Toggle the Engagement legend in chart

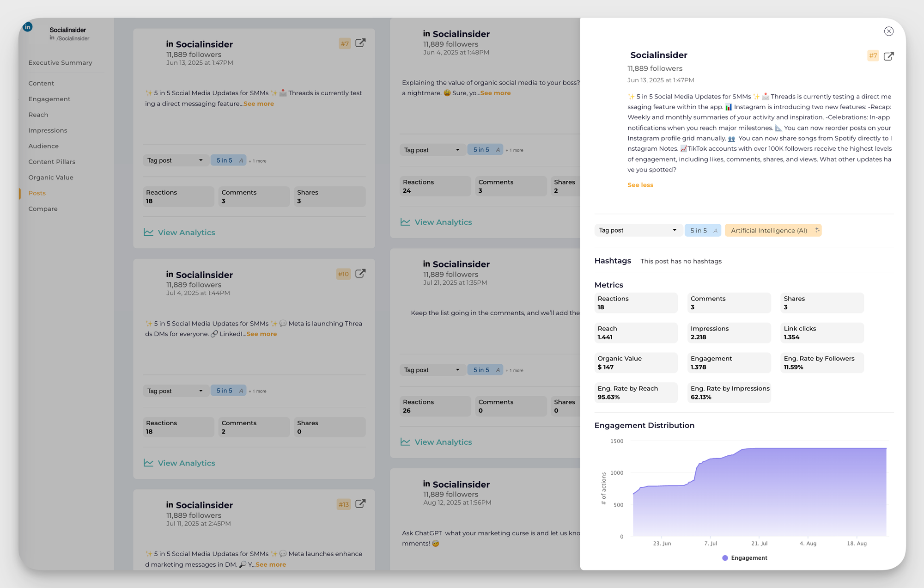pos(744,558)
